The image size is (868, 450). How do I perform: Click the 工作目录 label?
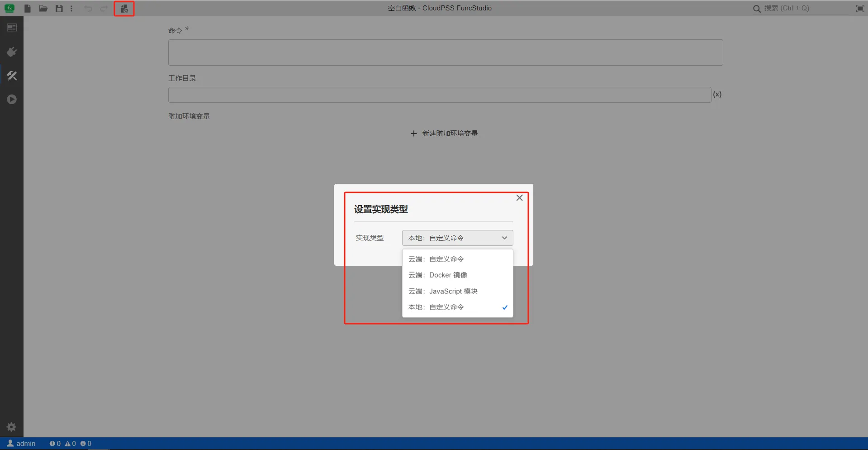(182, 78)
